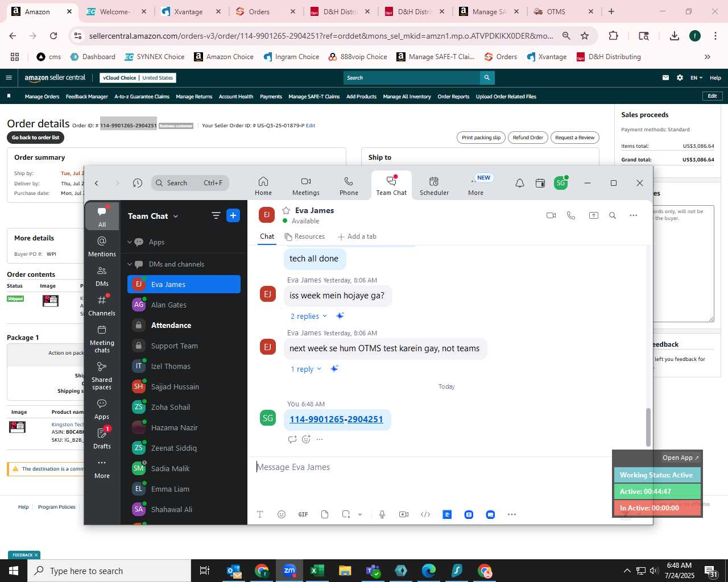The height and width of the screenshot is (582, 728).
Task: Open the EN language dropdown
Action: point(697,78)
